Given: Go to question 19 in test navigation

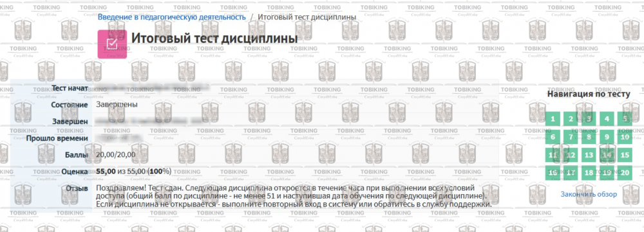Looking at the screenshot, I should coord(607,173).
